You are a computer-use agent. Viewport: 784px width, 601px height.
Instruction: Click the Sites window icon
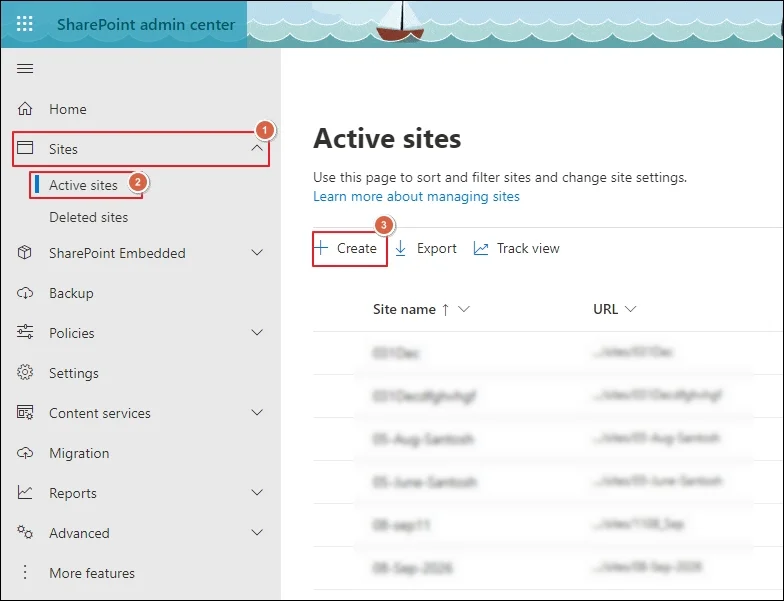point(25,148)
